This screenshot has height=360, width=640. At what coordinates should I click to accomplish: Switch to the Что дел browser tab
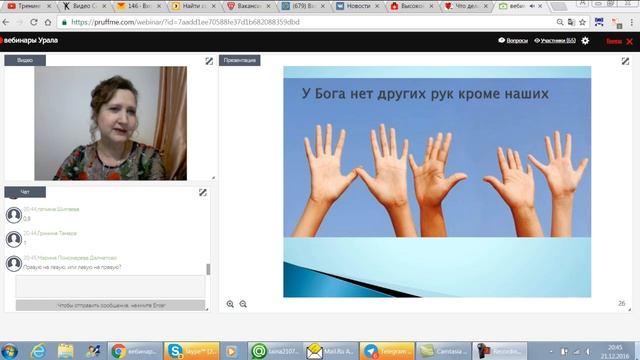point(467,6)
